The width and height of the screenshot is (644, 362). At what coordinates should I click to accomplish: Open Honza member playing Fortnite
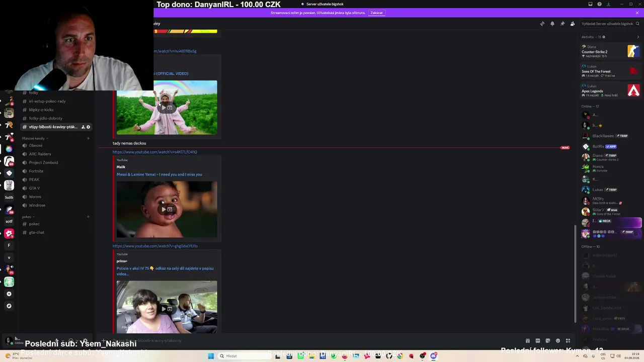pyautogui.click(x=610, y=168)
